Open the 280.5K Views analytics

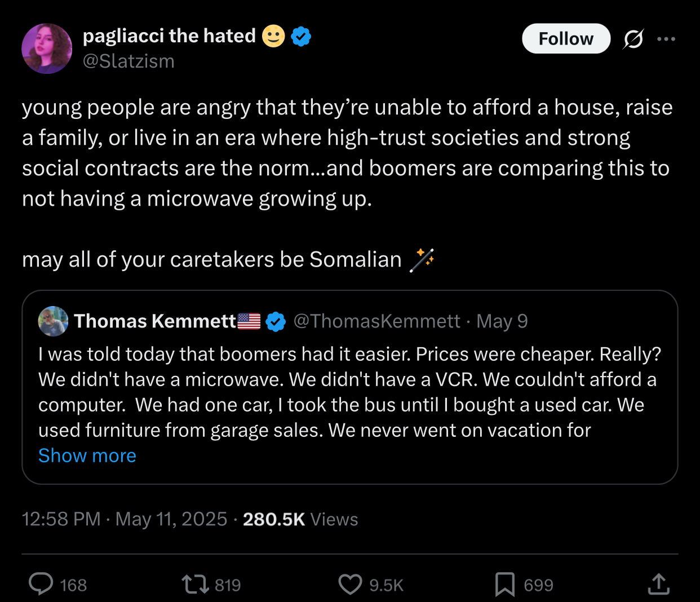(x=300, y=519)
